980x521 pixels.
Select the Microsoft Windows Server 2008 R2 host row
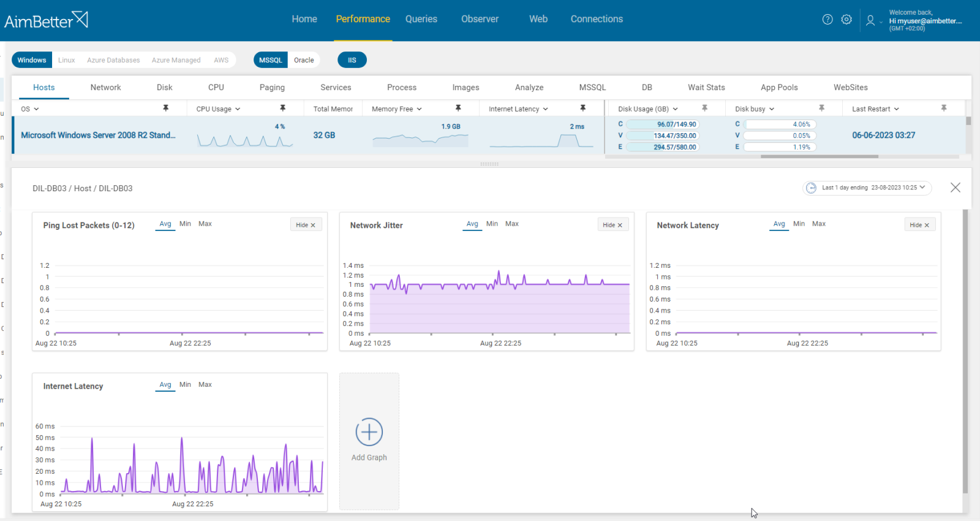pos(489,135)
